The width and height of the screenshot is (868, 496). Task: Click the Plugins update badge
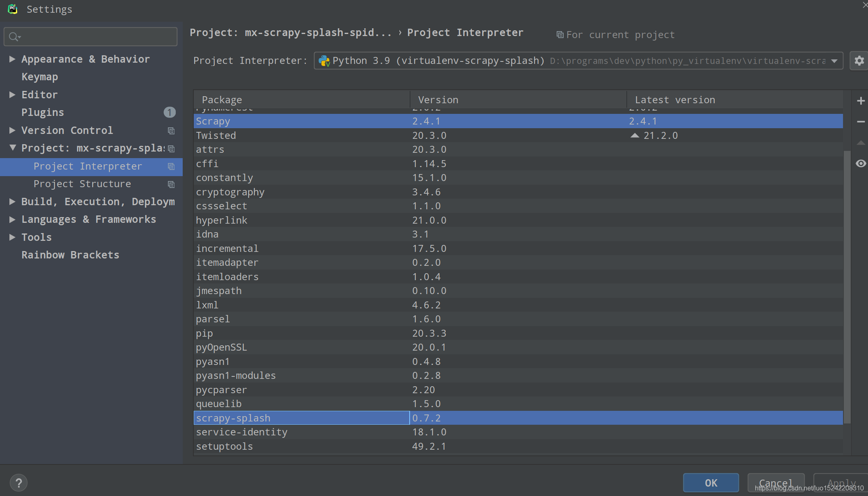[169, 112]
